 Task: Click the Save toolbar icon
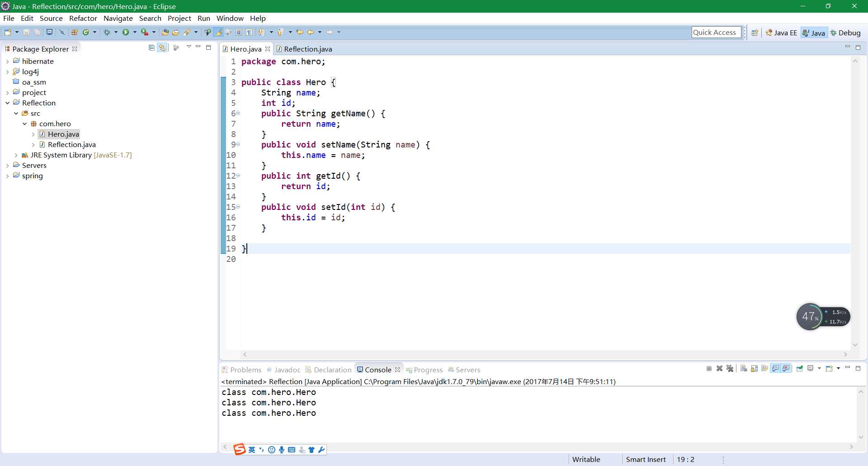26,32
